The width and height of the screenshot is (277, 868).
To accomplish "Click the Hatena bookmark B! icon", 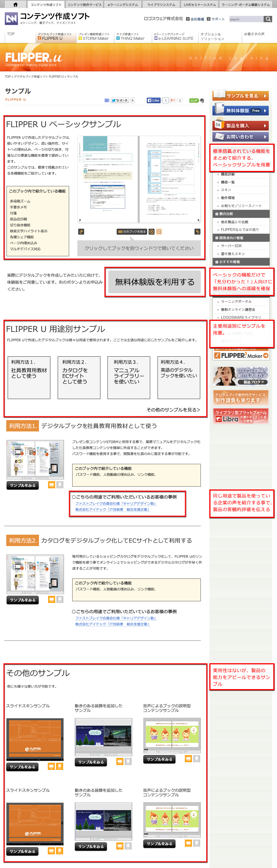I will pos(107,100).
